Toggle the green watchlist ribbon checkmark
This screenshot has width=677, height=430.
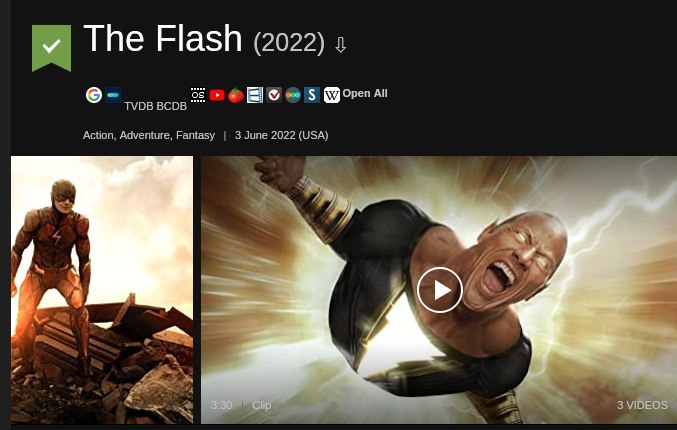(51, 47)
